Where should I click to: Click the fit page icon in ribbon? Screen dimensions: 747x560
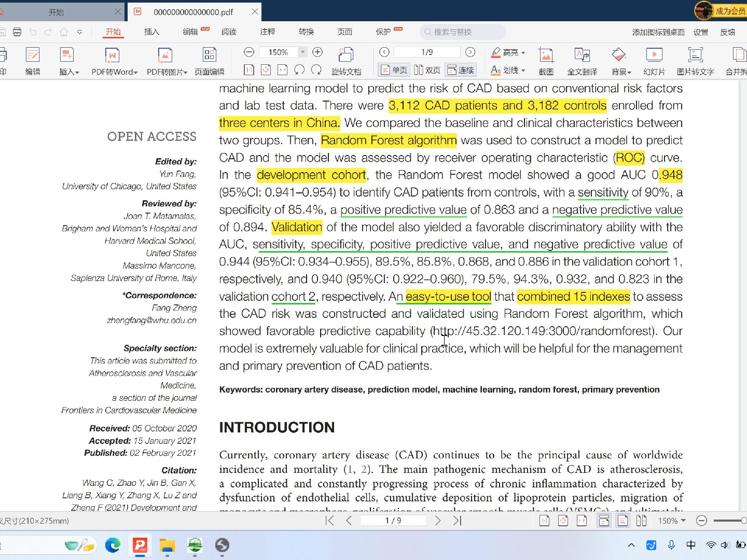(266, 69)
